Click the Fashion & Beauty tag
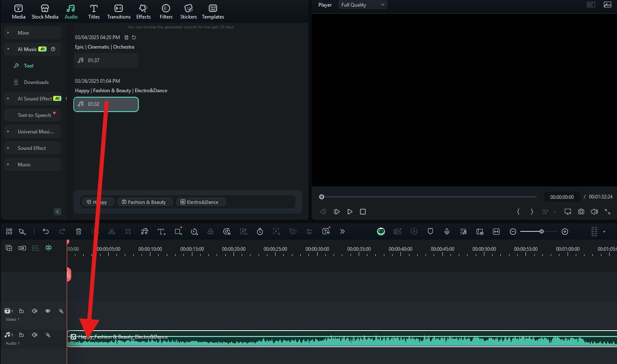Viewport: 617px width, 364px height. pyautogui.click(x=145, y=202)
